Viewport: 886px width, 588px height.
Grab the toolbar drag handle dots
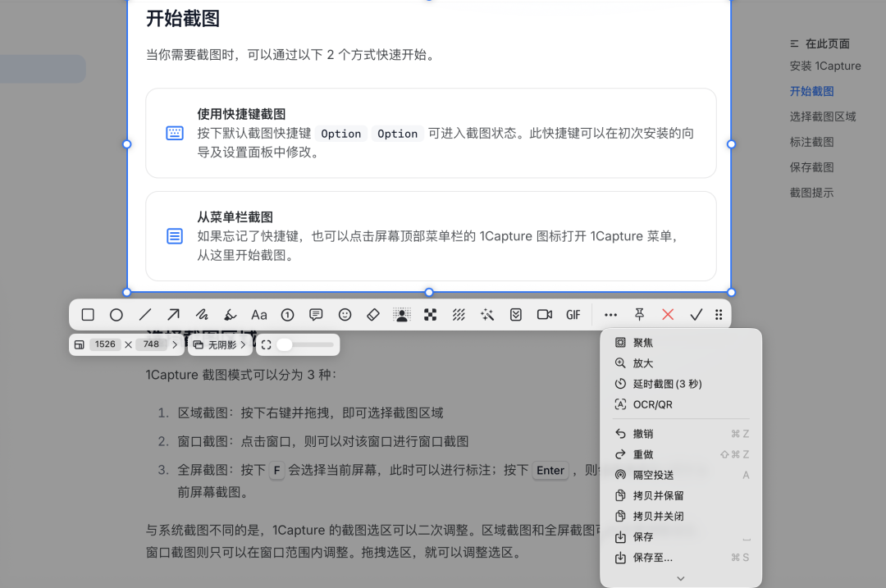[x=719, y=315]
